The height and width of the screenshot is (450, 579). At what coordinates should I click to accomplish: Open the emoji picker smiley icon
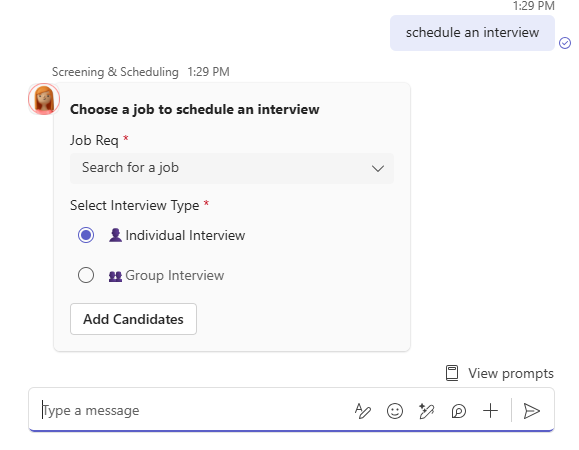395,411
